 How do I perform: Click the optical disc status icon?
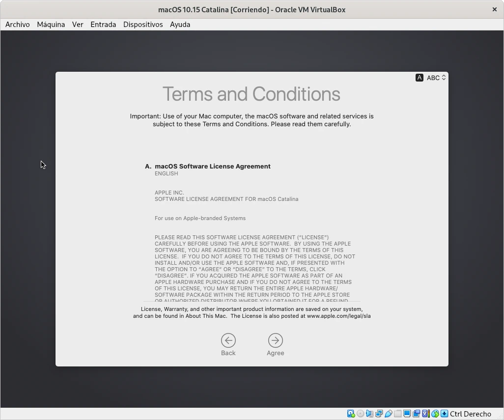pos(360,414)
